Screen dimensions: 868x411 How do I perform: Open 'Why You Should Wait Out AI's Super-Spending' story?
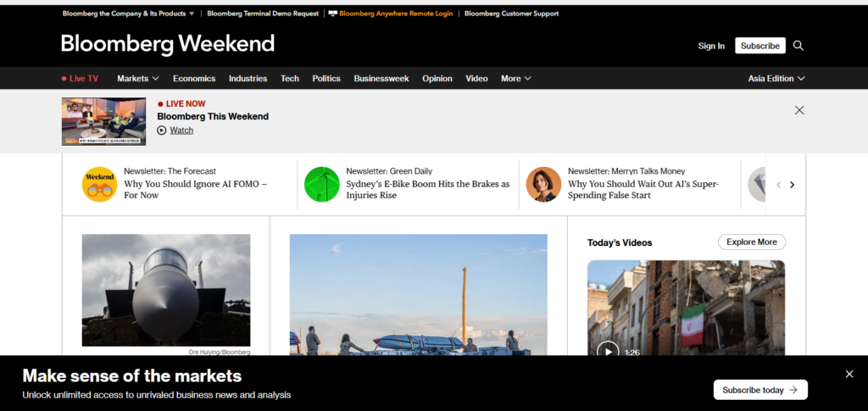click(643, 190)
